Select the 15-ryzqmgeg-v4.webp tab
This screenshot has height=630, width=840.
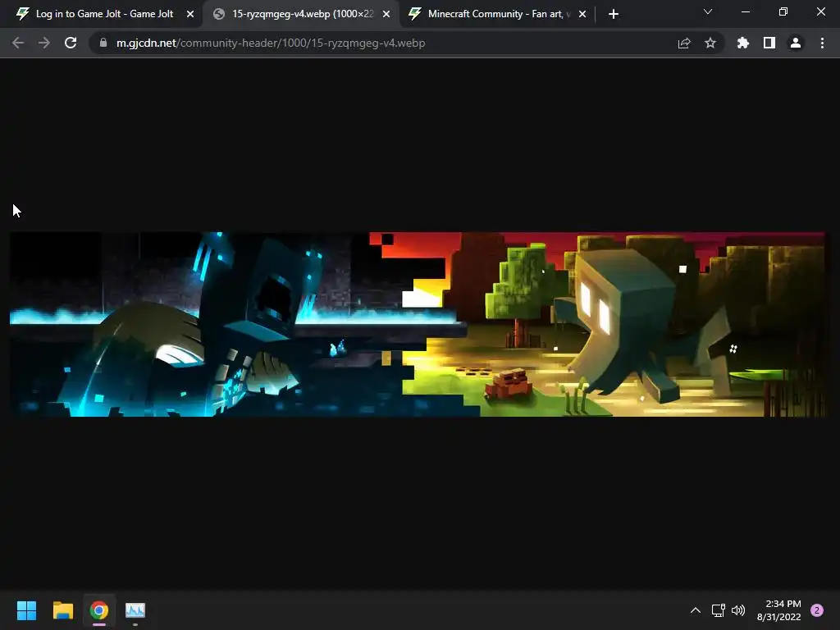[x=301, y=14]
